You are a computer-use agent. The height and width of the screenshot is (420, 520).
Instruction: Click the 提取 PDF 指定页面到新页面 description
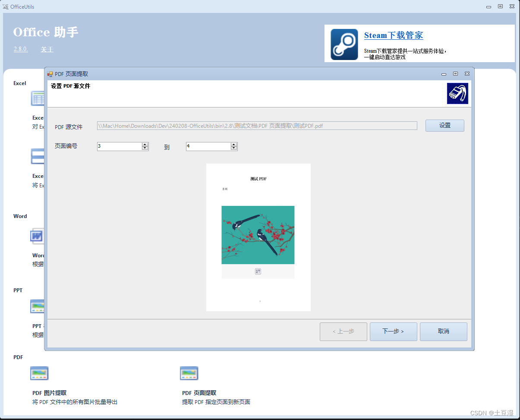(x=216, y=402)
